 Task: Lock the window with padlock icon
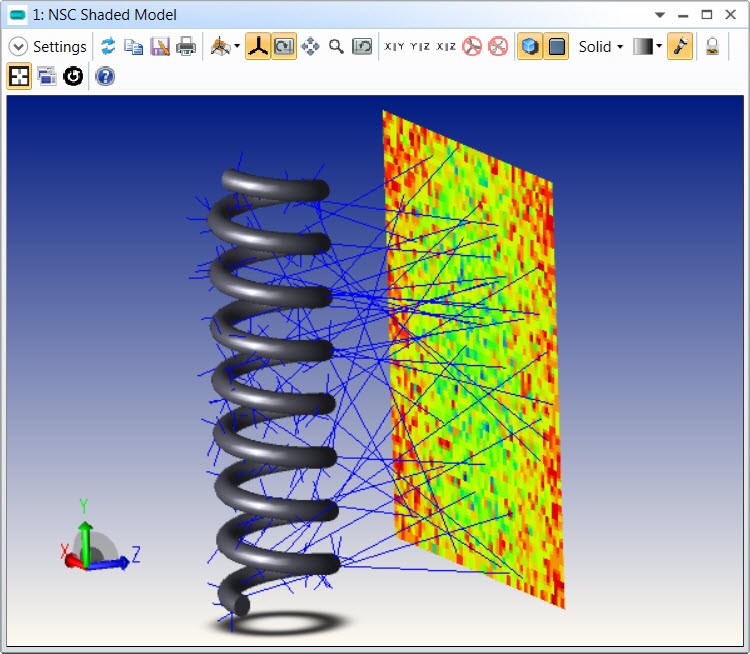(712, 46)
